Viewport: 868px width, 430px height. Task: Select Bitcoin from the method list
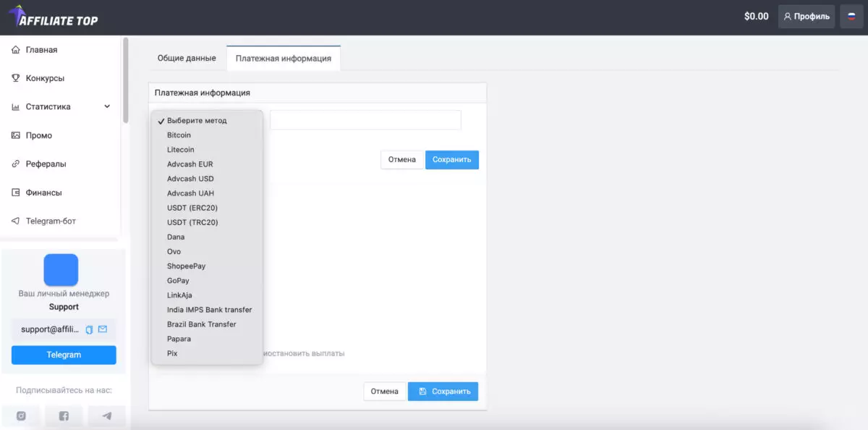pyautogui.click(x=206, y=135)
